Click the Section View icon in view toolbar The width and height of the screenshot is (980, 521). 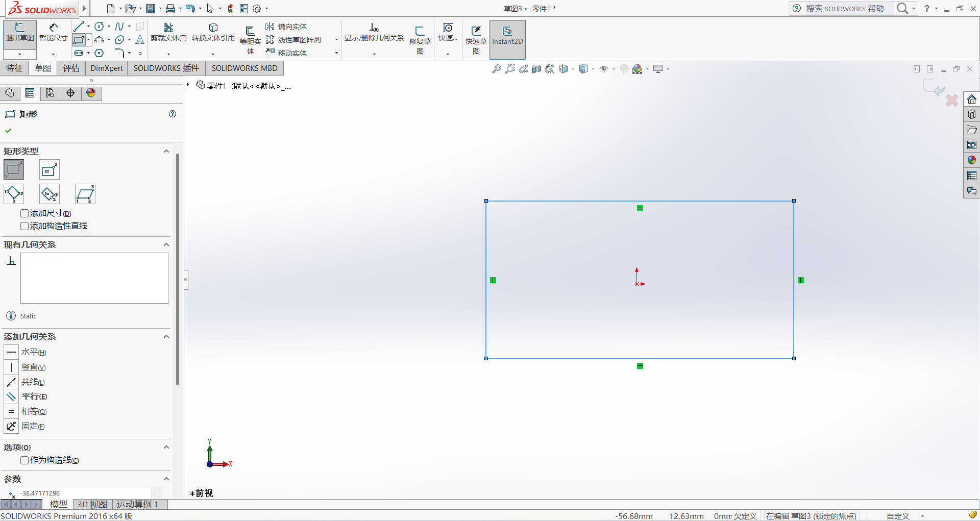536,69
